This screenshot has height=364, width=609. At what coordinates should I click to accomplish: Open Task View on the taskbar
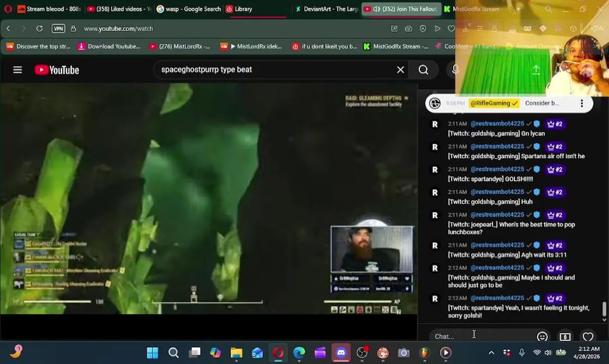[x=195, y=353]
